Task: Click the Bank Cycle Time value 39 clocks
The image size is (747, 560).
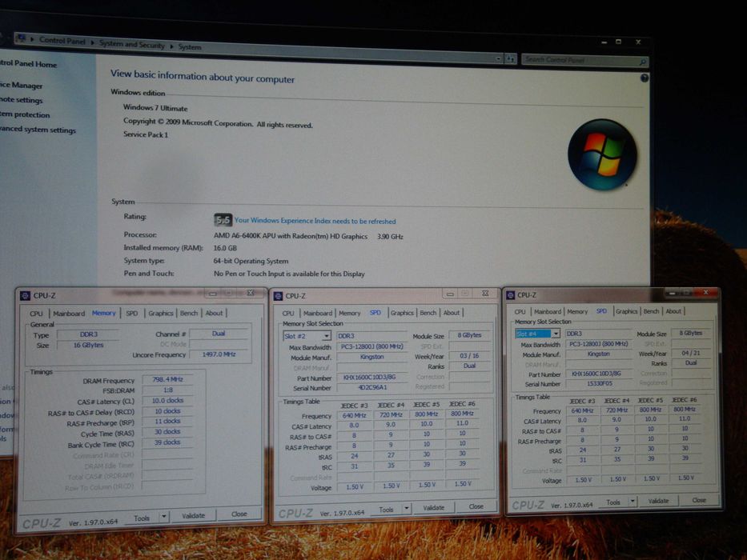Action: click(167, 442)
